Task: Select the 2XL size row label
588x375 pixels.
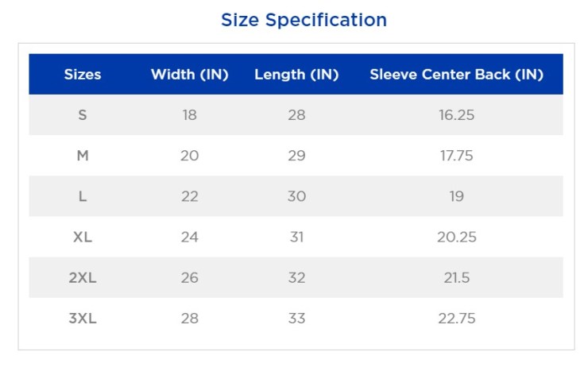Action: pyautogui.click(x=83, y=278)
